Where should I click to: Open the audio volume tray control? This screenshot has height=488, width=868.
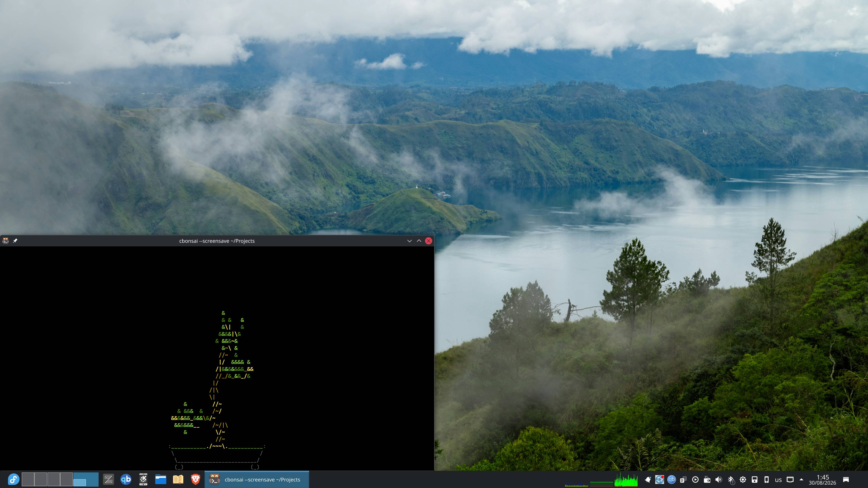click(x=719, y=480)
